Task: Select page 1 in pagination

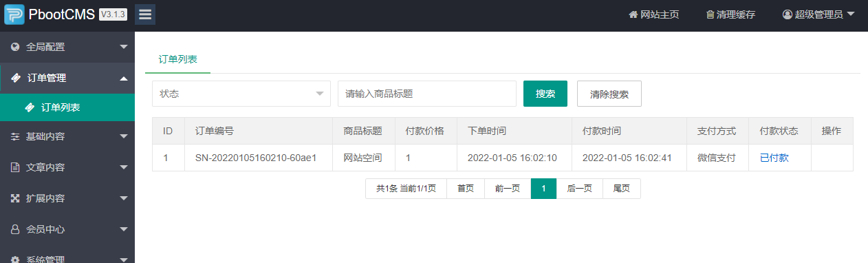Action: pyautogui.click(x=543, y=189)
